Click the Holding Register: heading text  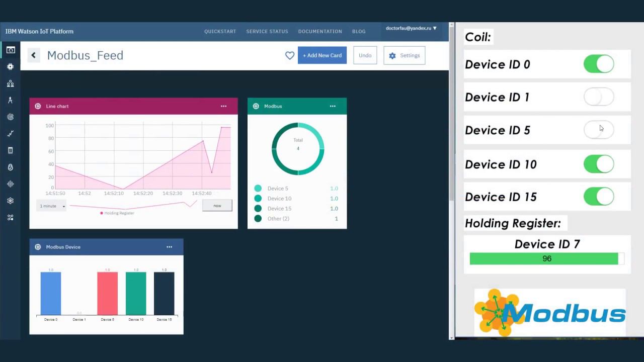click(x=513, y=223)
